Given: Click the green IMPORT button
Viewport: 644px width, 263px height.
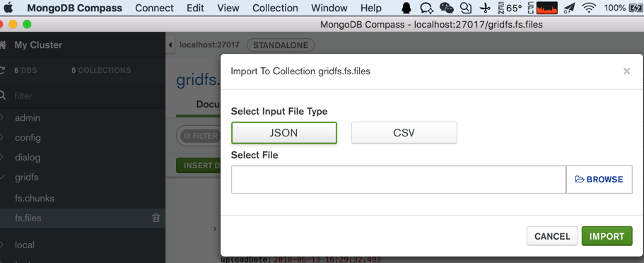Looking at the screenshot, I should coord(607,236).
